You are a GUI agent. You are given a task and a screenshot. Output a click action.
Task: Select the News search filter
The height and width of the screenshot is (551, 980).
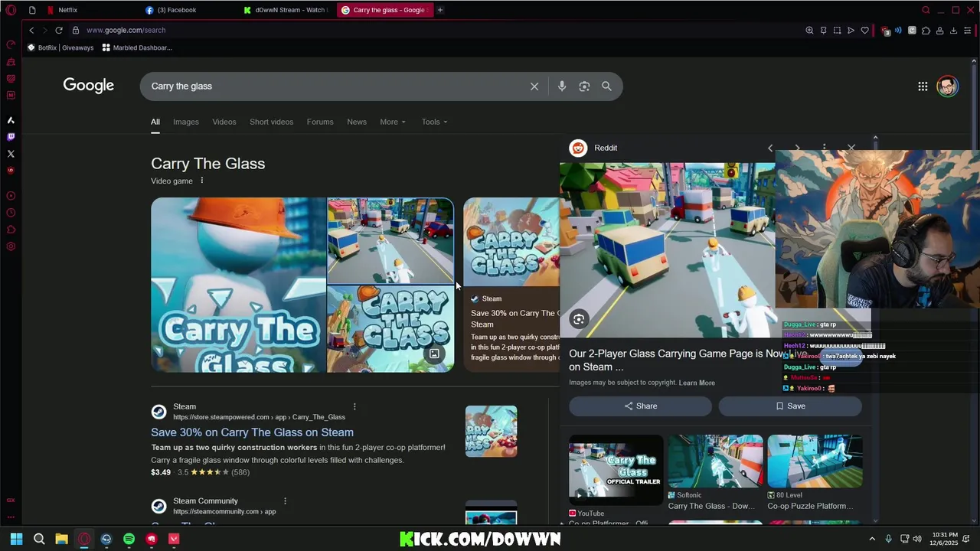[x=357, y=122]
